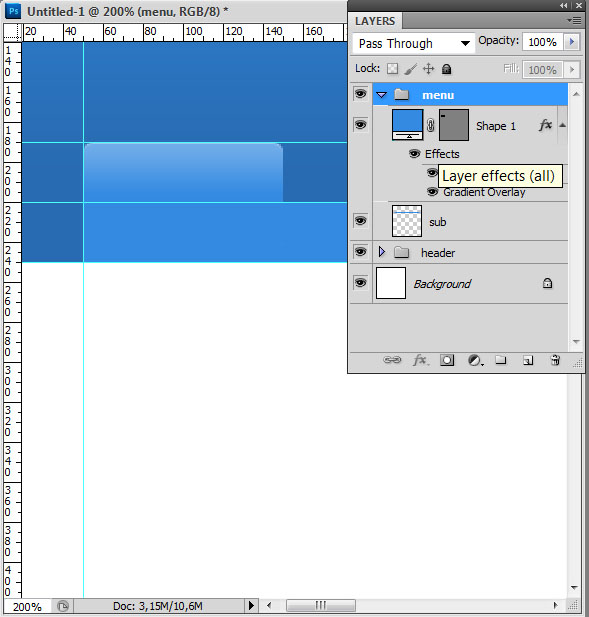Click the Shape 1 vector mask thumbnail
Image resolution: width=589 pixels, height=617 pixels.
tap(454, 125)
